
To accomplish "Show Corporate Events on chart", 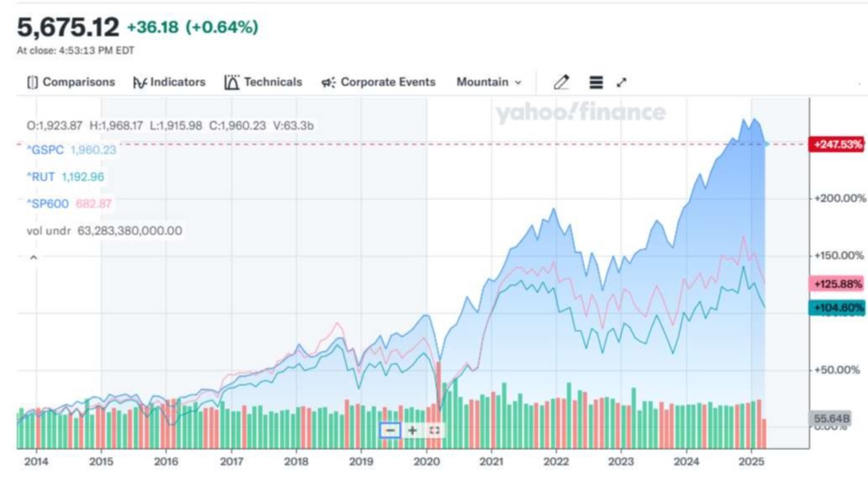I will click(378, 82).
